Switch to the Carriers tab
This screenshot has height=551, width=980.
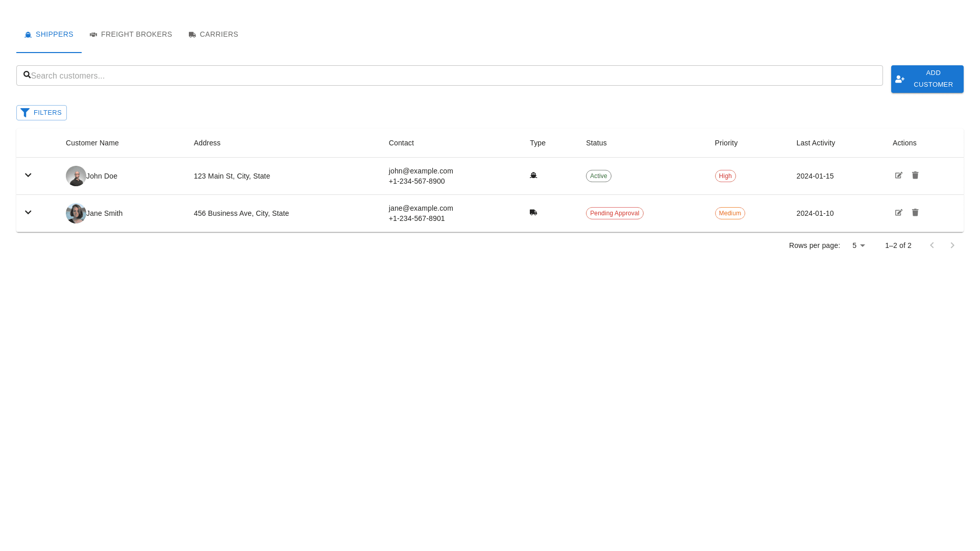[x=213, y=34]
